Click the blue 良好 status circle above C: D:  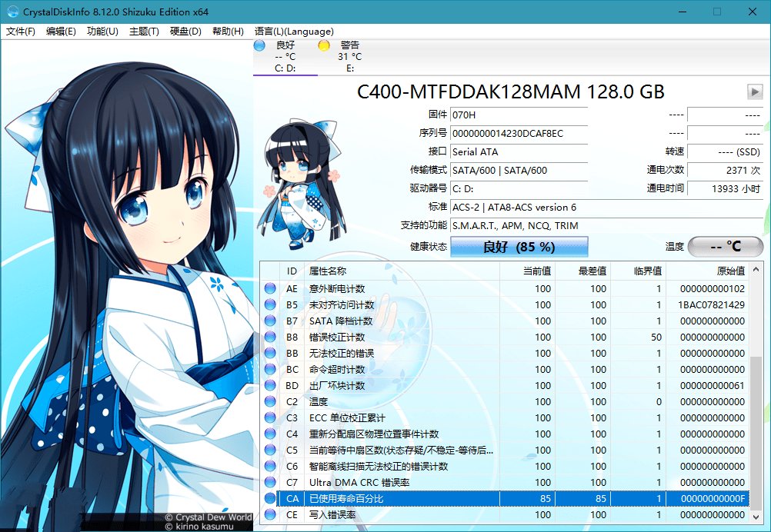coord(259,45)
